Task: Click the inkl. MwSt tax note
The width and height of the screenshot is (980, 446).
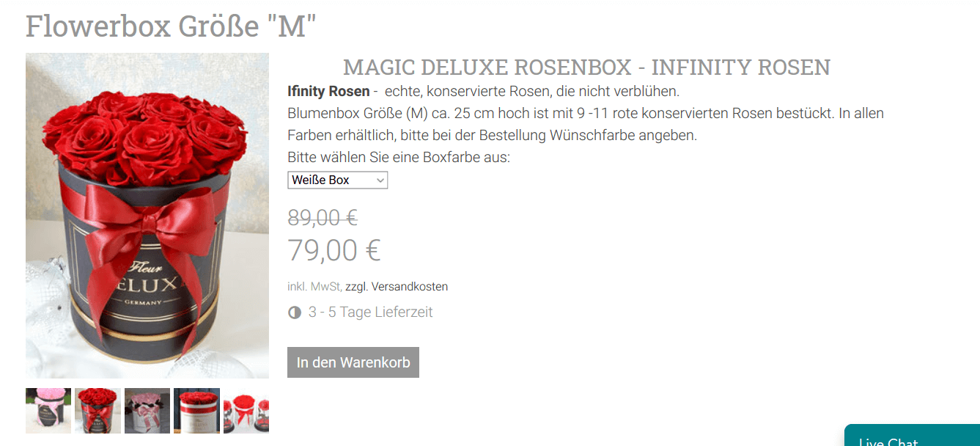Action: click(314, 287)
